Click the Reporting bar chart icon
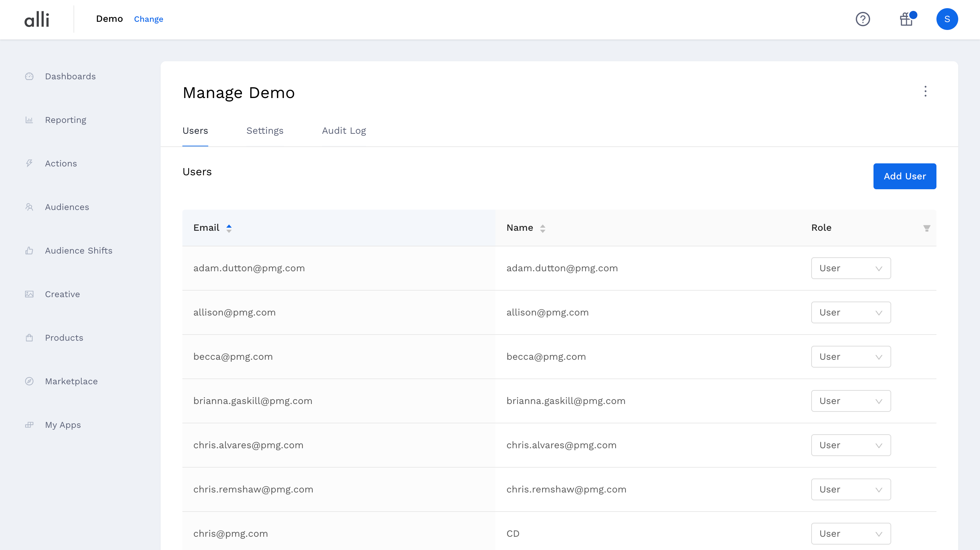The width and height of the screenshot is (980, 550). tap(29, 120)
